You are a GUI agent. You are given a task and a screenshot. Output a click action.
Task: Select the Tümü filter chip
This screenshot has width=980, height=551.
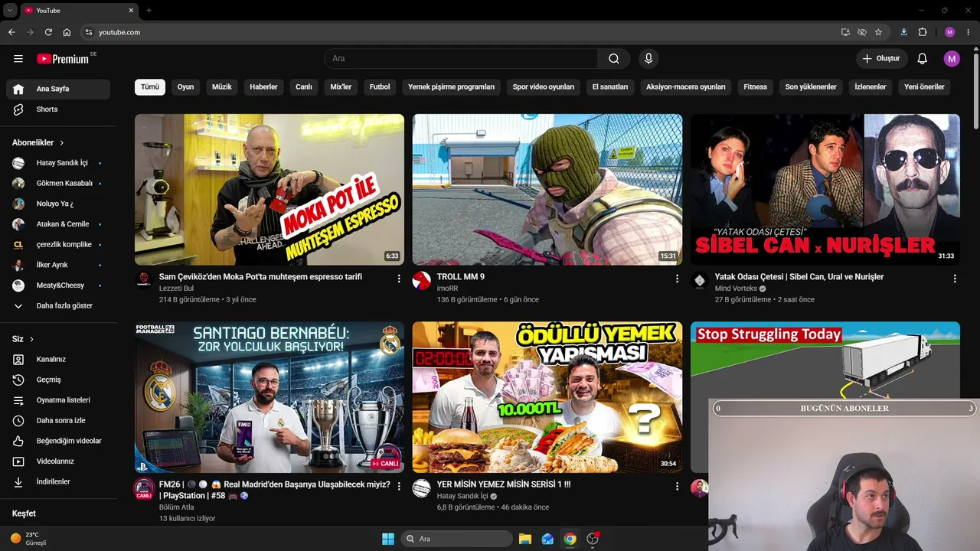point(150,87)
